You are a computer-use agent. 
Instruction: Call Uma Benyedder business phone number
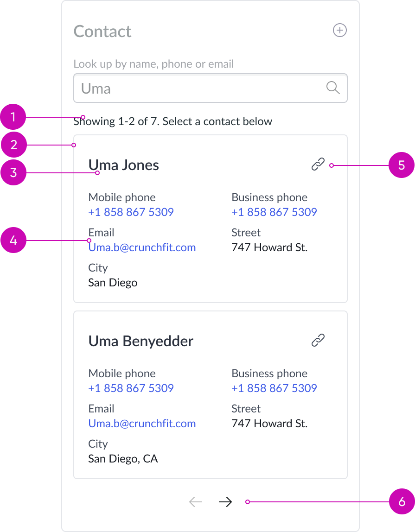(x=274, y=388)
